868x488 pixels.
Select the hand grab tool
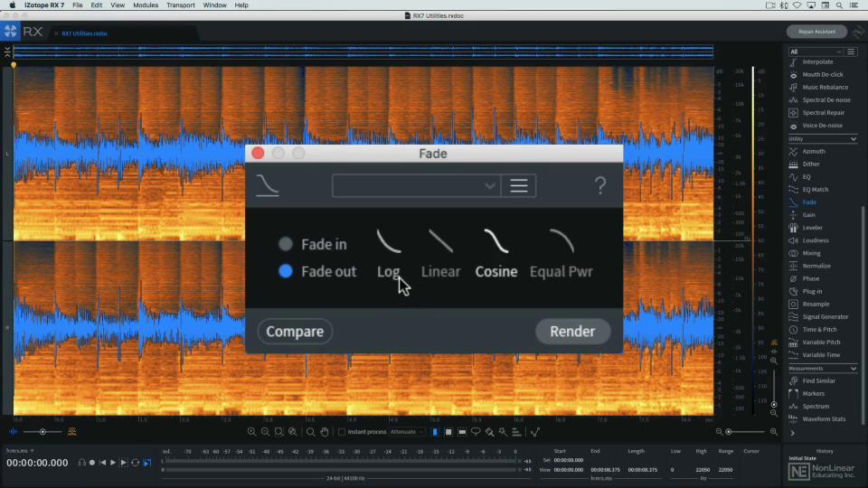pyautogui.click(x=325, y=432)
